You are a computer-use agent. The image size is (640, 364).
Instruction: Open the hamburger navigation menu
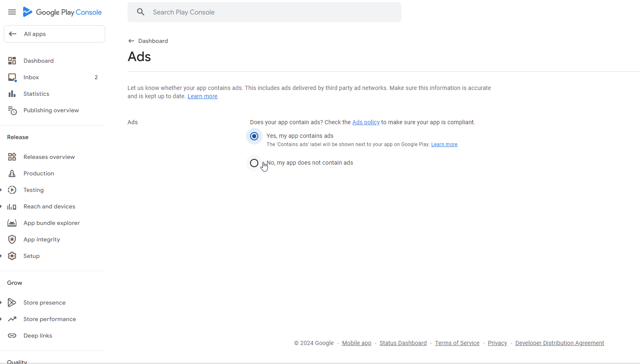[12, 12]
